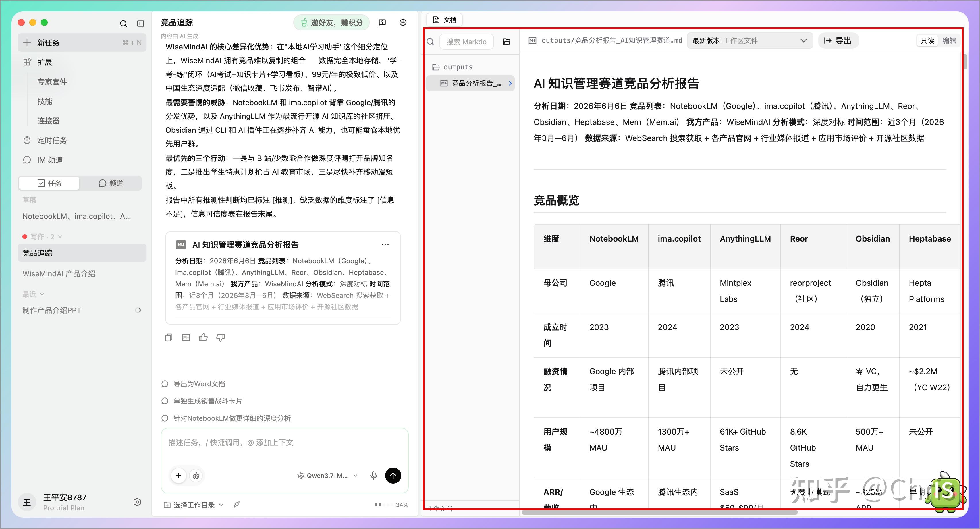Switch to 只读 mode
This screenshot has width=980, height=529.
[927, 41]
